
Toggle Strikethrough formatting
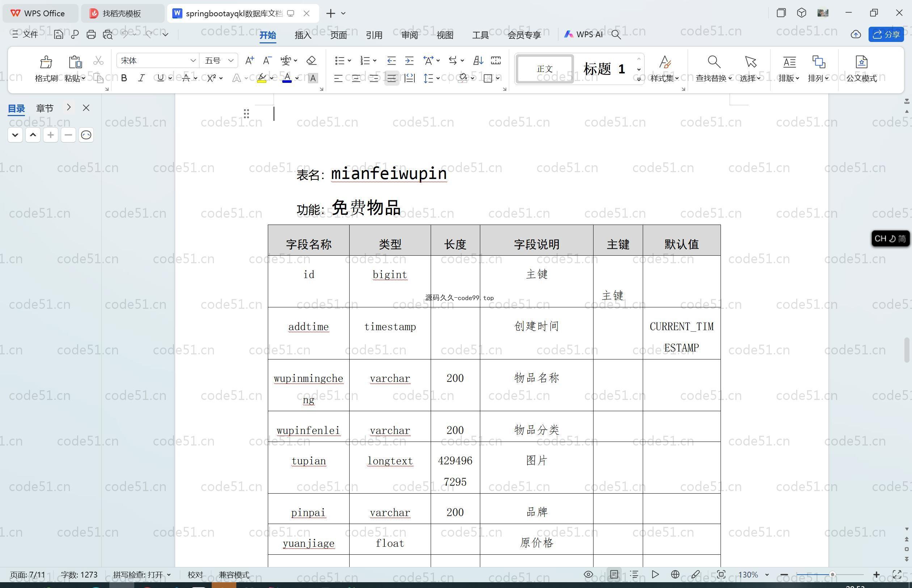coord(186,78)
